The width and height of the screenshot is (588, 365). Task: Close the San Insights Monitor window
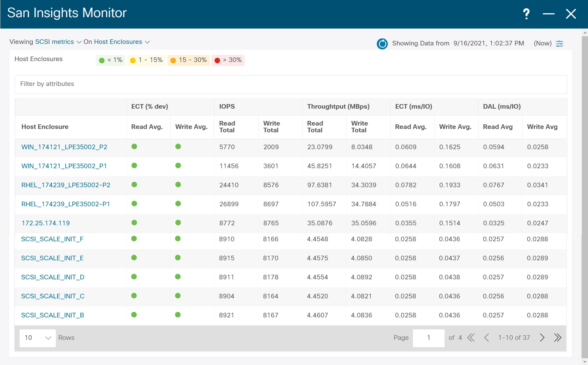[571, 14]
